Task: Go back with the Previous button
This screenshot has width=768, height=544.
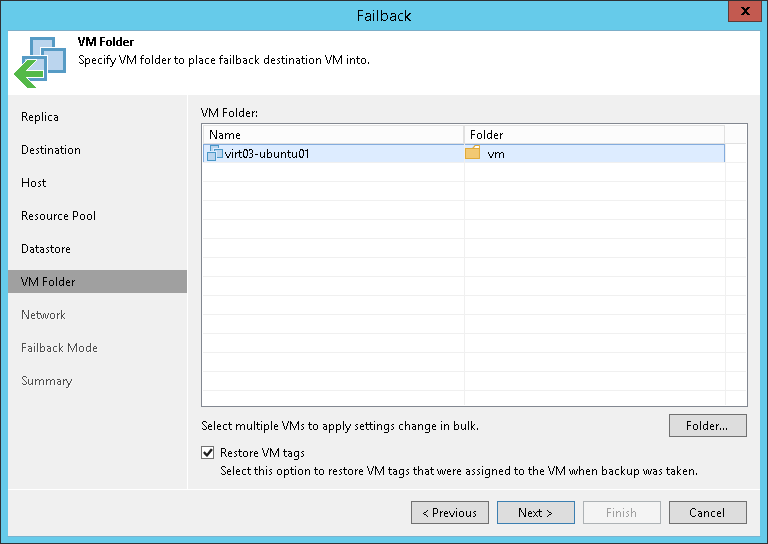Action: [449, 512]
